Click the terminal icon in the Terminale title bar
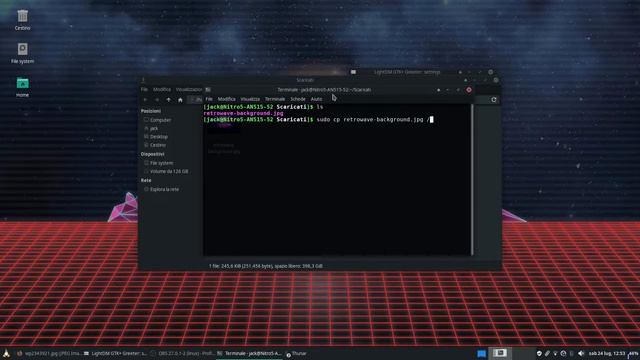 (208, 90)
